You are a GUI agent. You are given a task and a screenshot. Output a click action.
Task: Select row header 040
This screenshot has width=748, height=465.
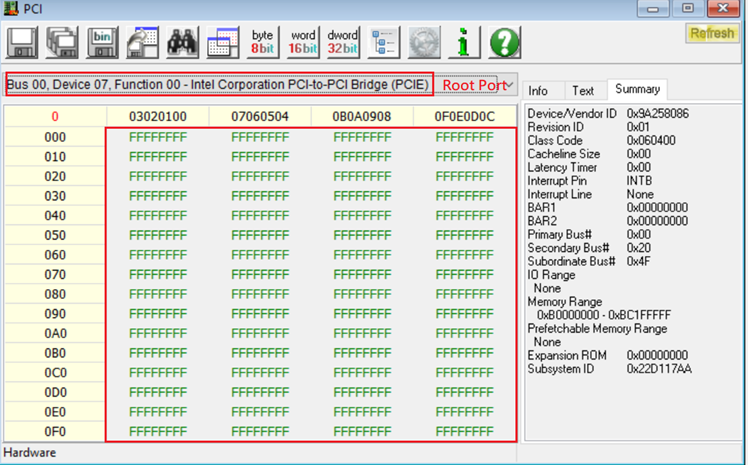tap(55, 216)
